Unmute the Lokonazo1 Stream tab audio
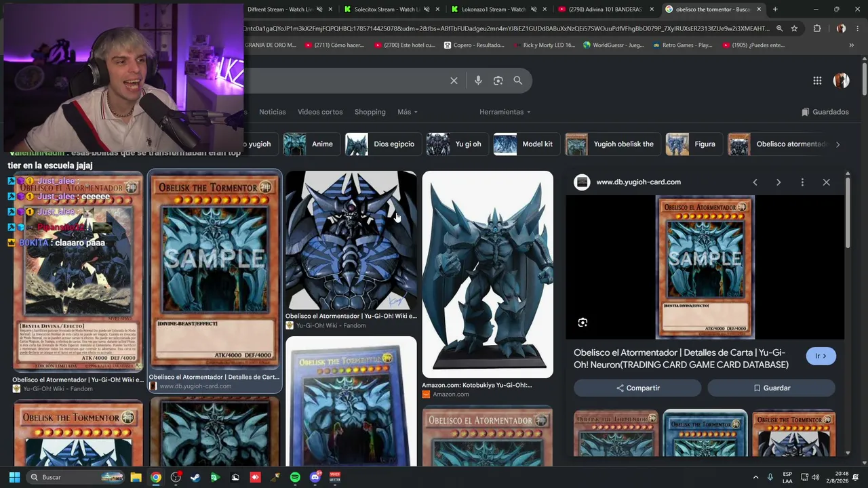Screen dimensions: 868x488 [x=534, y=9]
